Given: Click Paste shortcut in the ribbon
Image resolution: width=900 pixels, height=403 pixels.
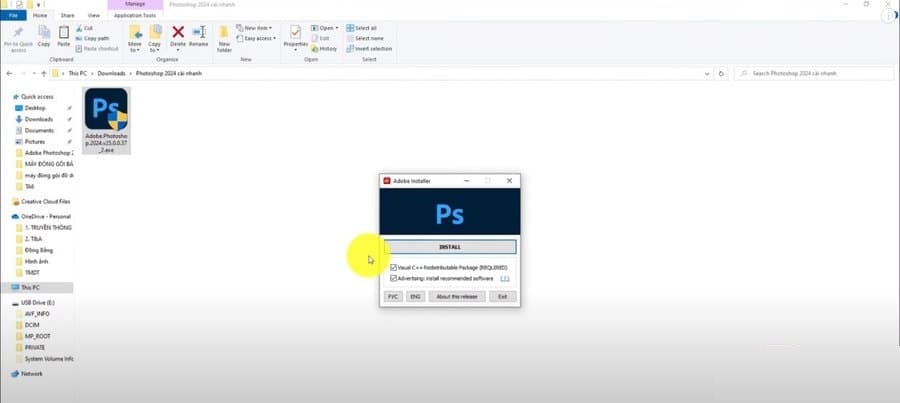Looking at the screenshot, I should pyautogui.click(x=97, y=49).
